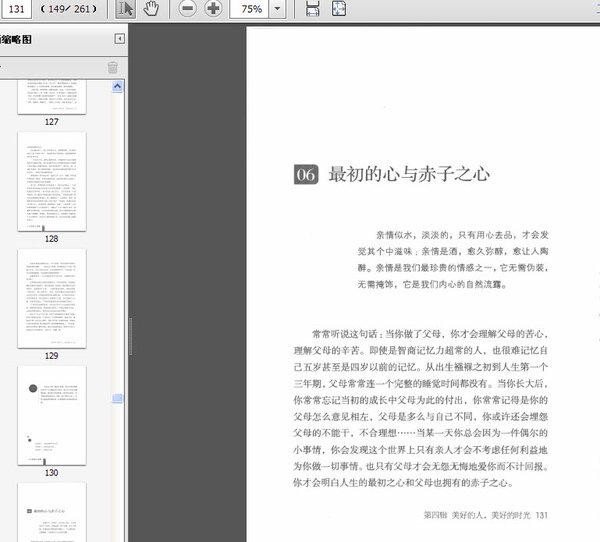Open the zoom level dropdown arrow

[278, 8]
